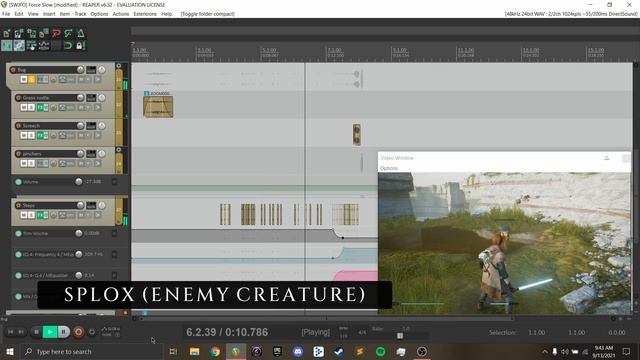
Task: Open the Discord taskbar icon
Action: pos(298,351)
